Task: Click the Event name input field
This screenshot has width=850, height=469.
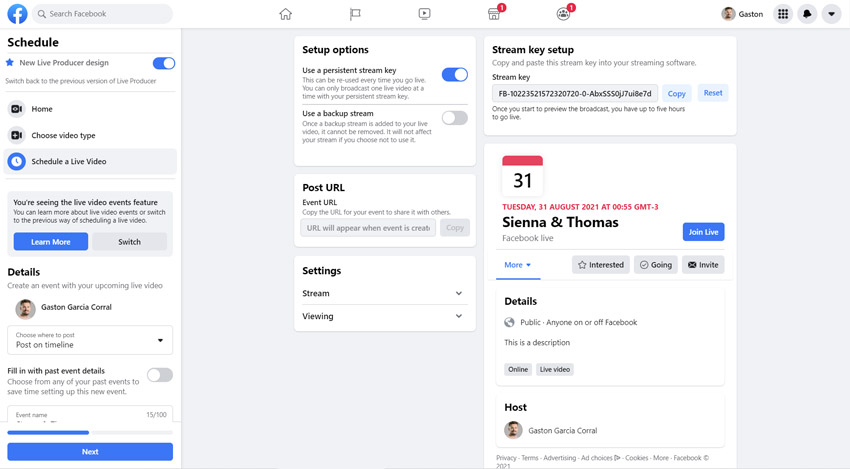Action: (90, 415)
